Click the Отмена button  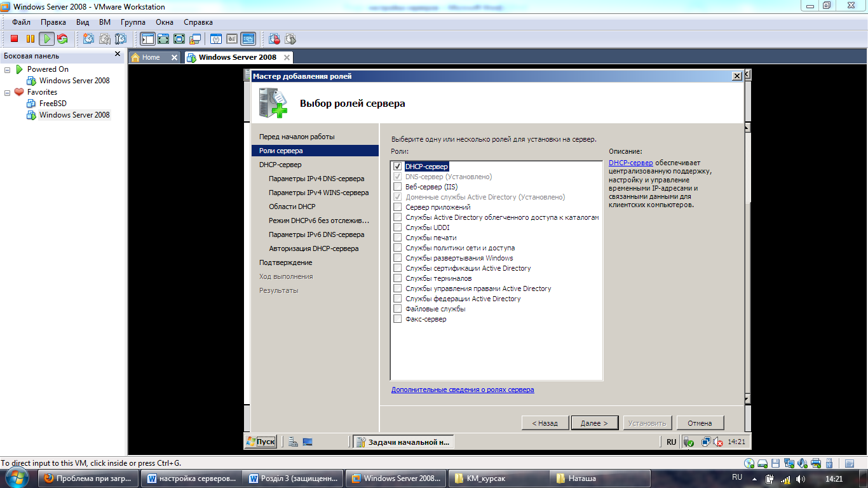tap(700, 423)
